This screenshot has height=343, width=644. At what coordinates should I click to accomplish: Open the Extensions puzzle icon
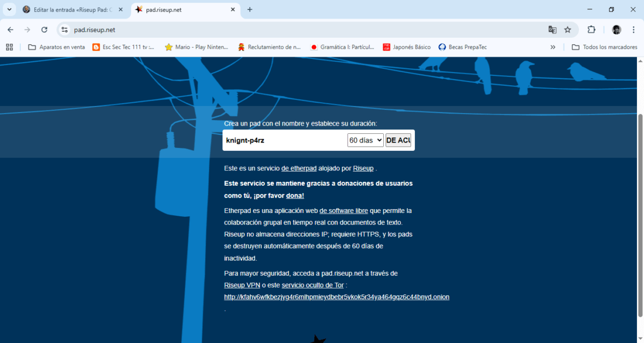coord(591,29)
